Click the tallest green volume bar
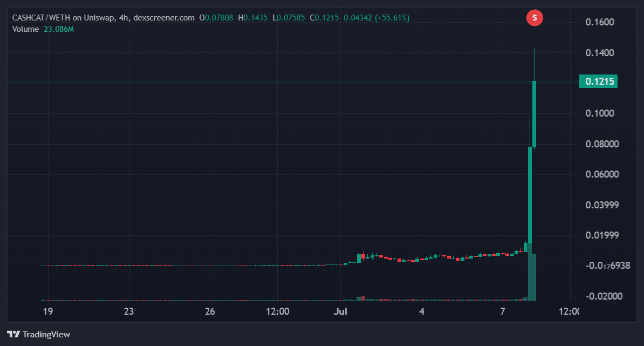 (530, 272)
